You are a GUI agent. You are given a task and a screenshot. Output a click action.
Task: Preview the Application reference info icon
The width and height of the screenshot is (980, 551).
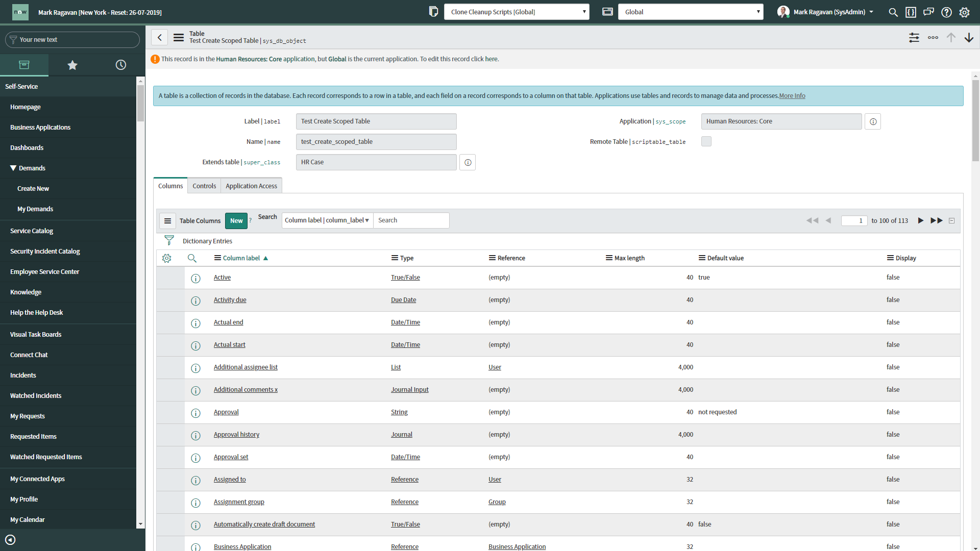pos(873,121)
